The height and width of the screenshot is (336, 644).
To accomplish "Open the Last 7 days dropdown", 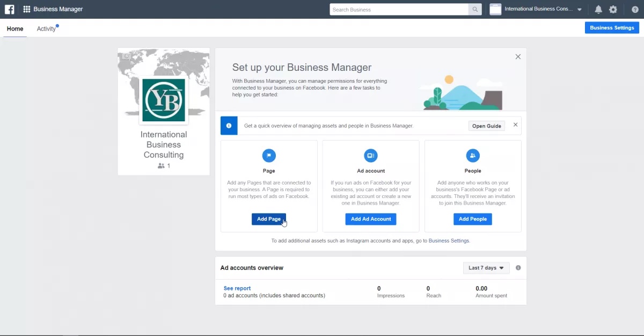I will click(x=486, y=268).
